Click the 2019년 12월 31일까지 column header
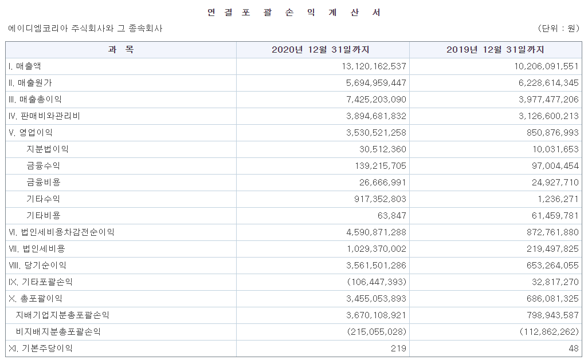This screenshot has width=588, height=364. coord(495,49)
